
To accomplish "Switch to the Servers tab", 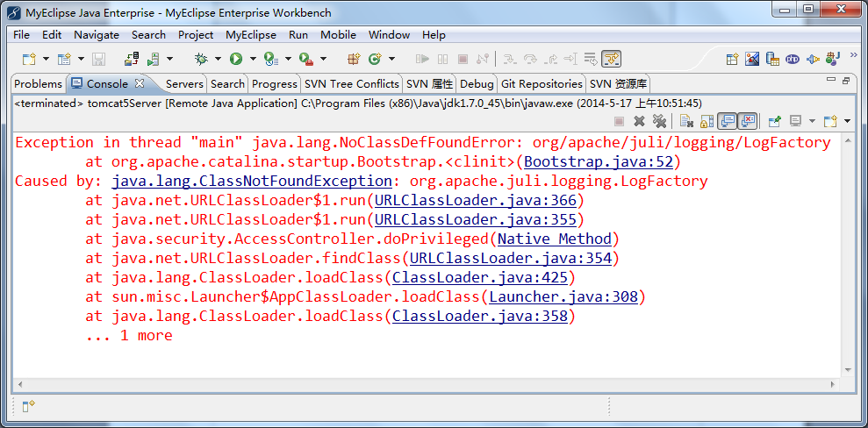I will (x=184, y=84).
